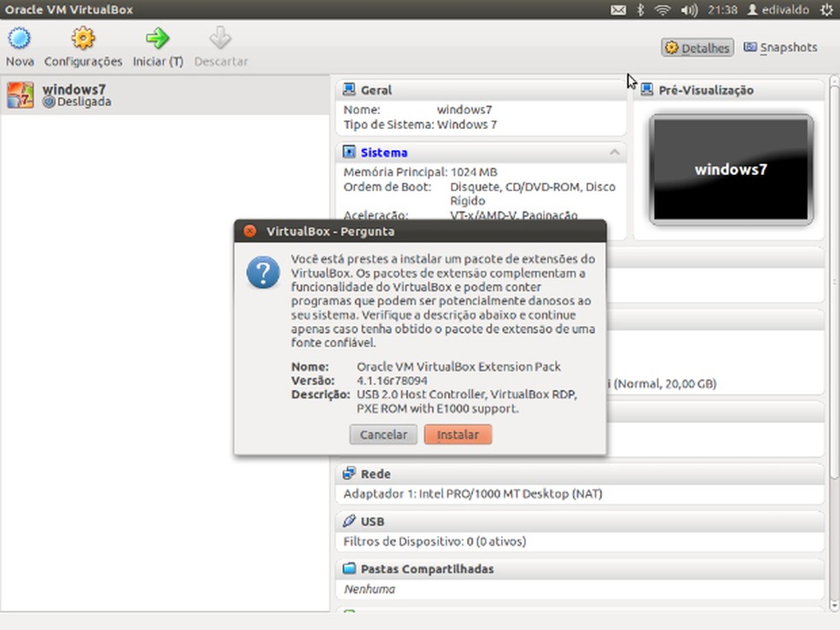The width and height of the screenshot is (840, 630).
Task: Open the edivaldo user menu
Action: [778, 9]
